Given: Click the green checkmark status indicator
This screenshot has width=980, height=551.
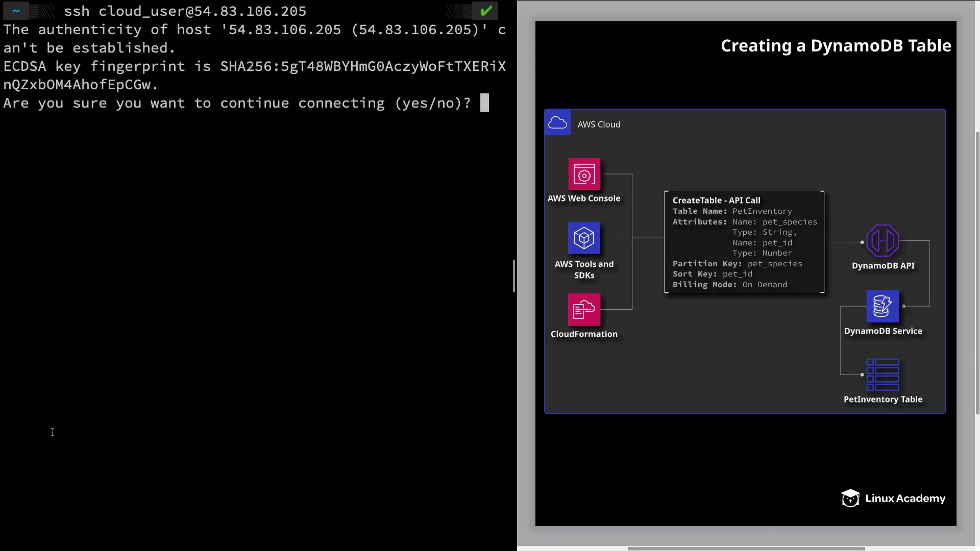Looking at the screenshot, I should click(x=485, y=11).
